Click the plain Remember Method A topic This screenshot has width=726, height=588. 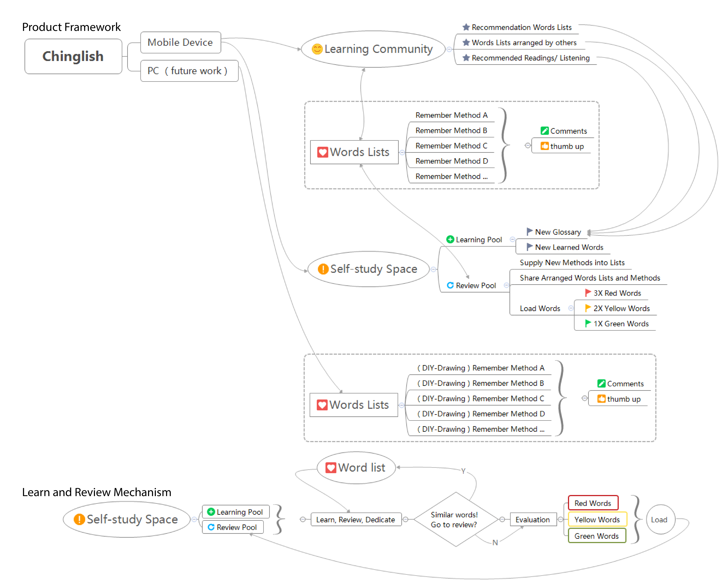click(x=452, y=115)
